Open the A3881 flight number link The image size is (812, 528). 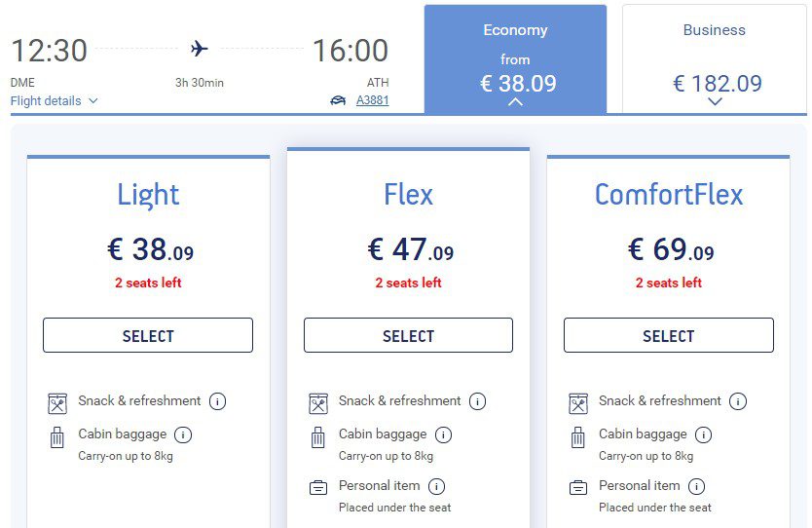(372, 100)
